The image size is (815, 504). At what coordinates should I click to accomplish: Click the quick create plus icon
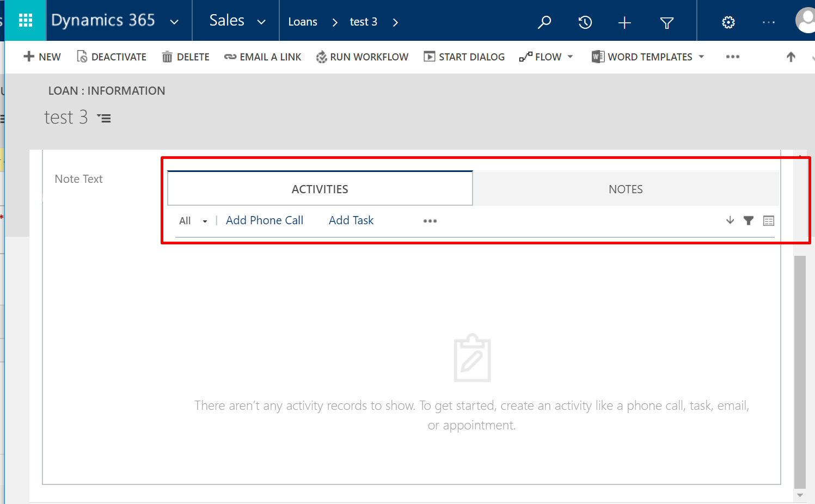click(624, 22)
